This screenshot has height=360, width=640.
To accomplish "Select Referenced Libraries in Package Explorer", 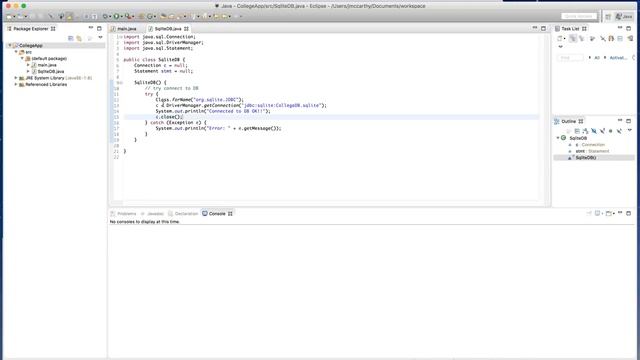I will (x=46, y=84).
